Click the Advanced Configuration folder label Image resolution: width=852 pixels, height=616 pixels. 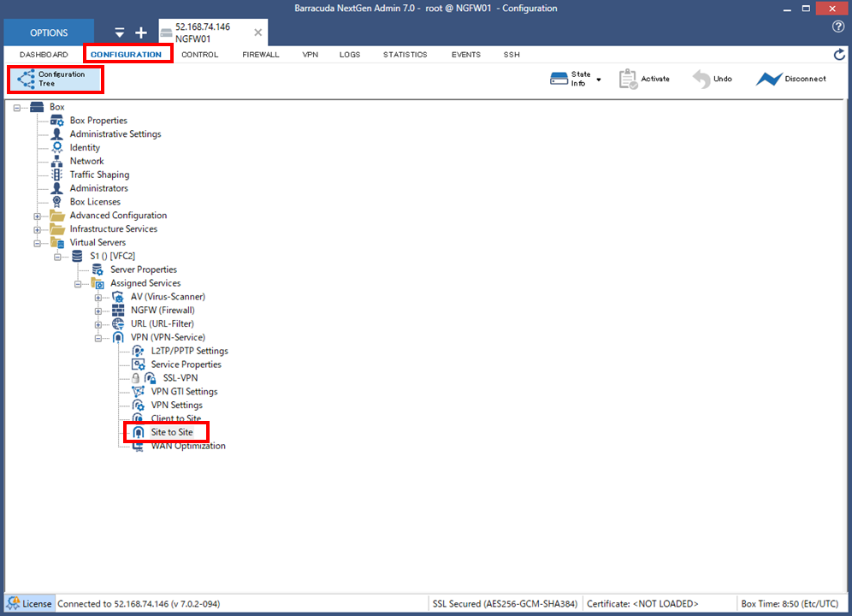(118, 216)
